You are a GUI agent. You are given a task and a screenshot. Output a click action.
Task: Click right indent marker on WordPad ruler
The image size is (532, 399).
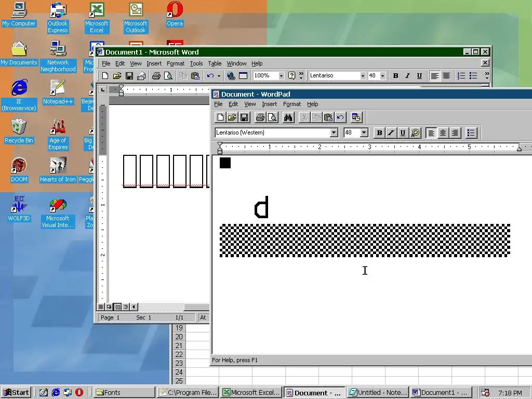point(519,148)
